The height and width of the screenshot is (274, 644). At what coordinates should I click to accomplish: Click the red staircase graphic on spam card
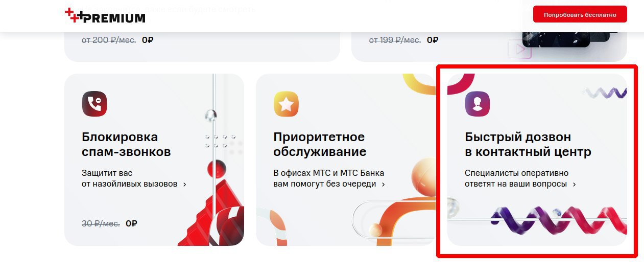point(212,215)
